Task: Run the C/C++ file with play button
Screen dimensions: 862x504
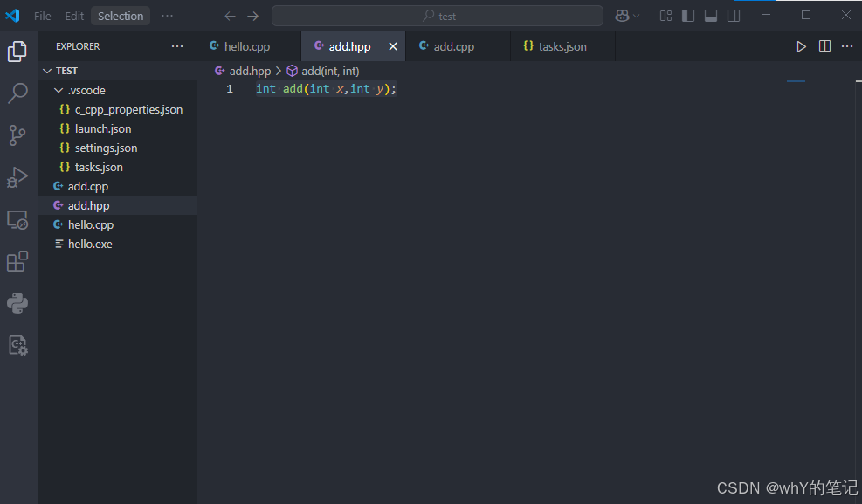Action: coord(802,46)
